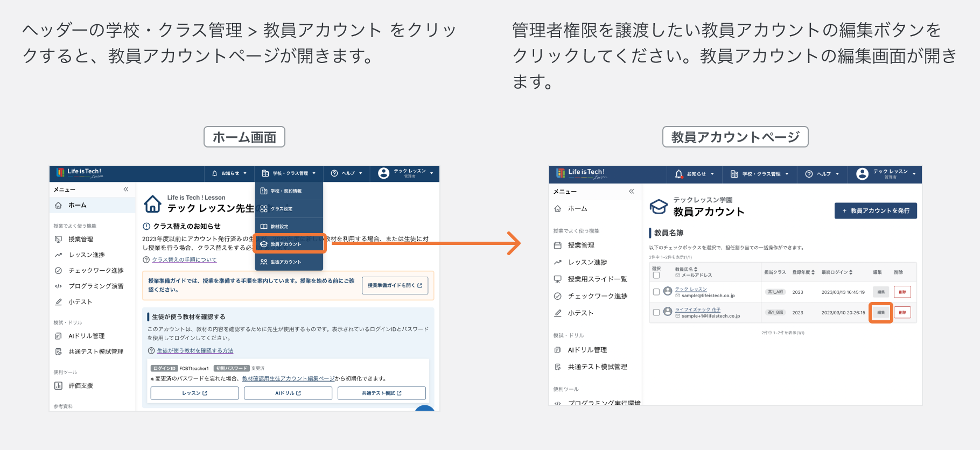This screenshot has height=450, width=980.
Task: Click bell notification icon on home screen header
Action: tap(215, 173)
